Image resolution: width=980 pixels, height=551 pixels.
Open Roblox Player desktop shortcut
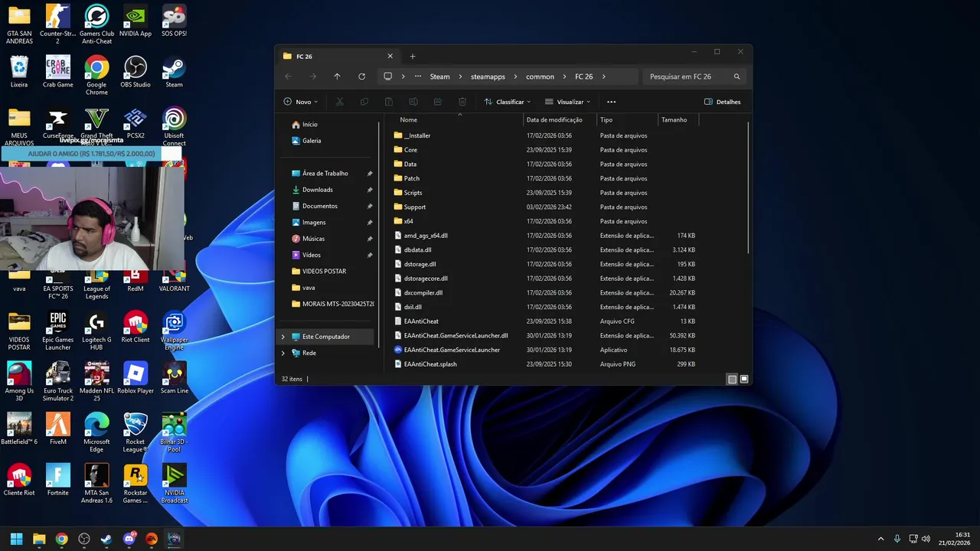(x=136, y=379)
